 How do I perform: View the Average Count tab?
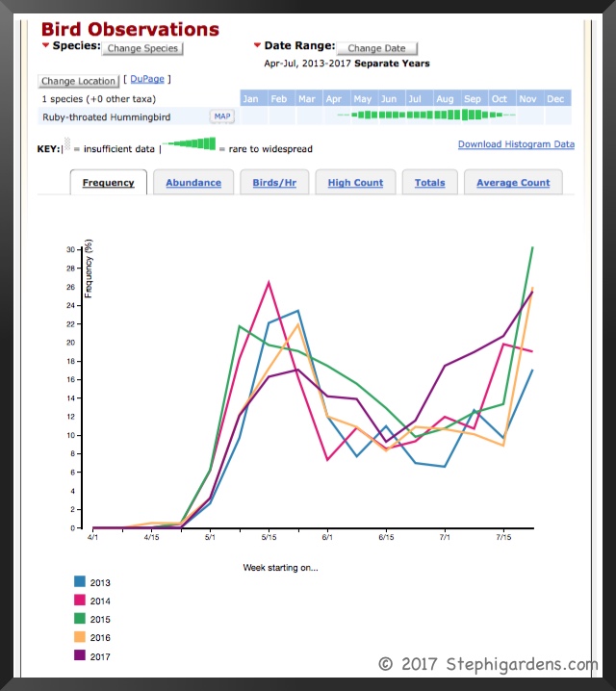click(513, 183)
